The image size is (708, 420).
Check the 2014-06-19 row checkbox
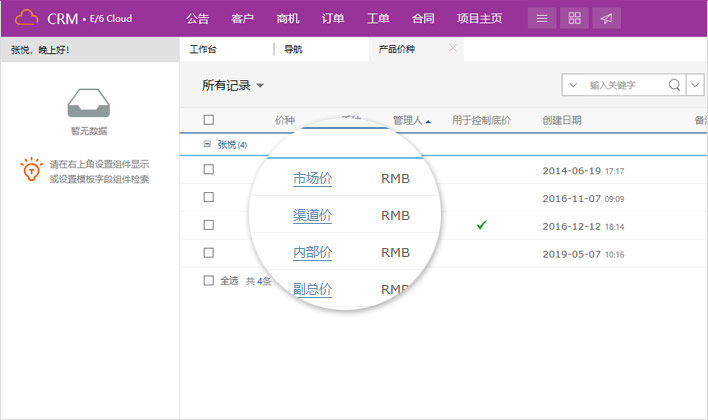(x=208, y=170)
